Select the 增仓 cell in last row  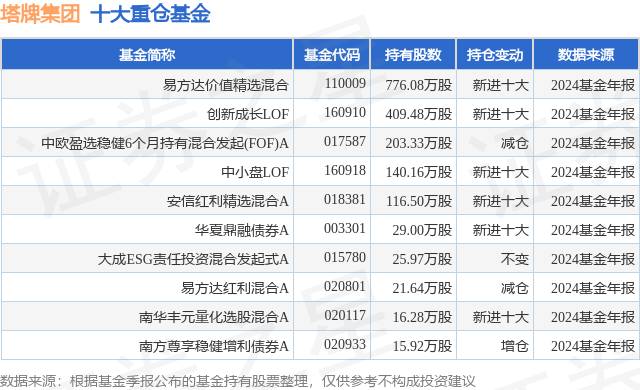click(515, 346)
